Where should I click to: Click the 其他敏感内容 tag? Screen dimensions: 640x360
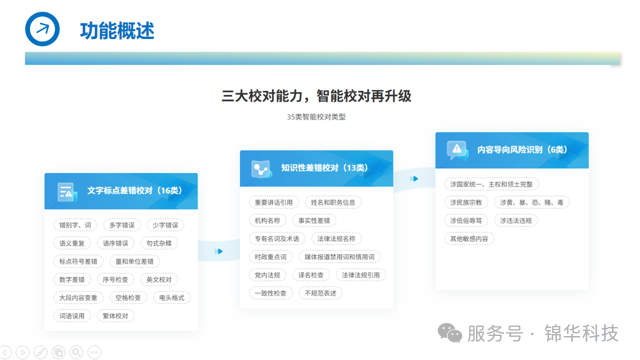coord(469,238)
